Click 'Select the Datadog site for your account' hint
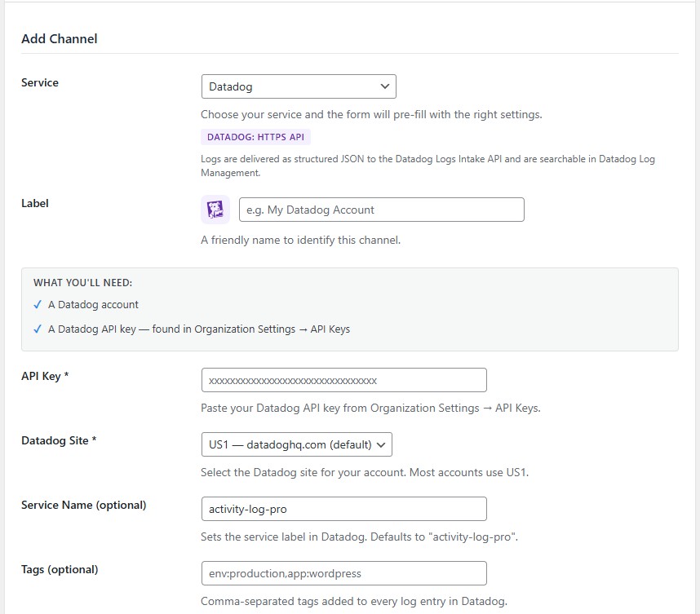Image resolution: width=700 pixels, height=614 pixels. [x=365, y=473]
